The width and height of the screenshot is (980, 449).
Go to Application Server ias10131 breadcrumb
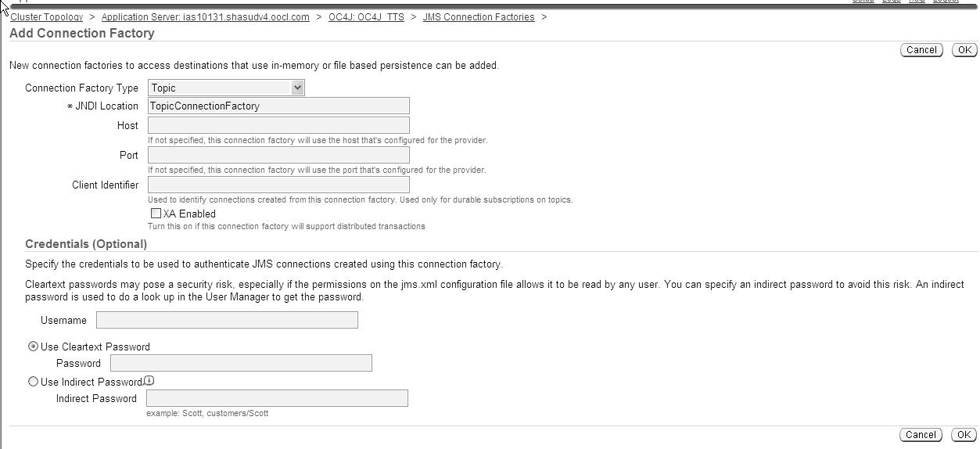pyautogui.click(x=206, y=16)
